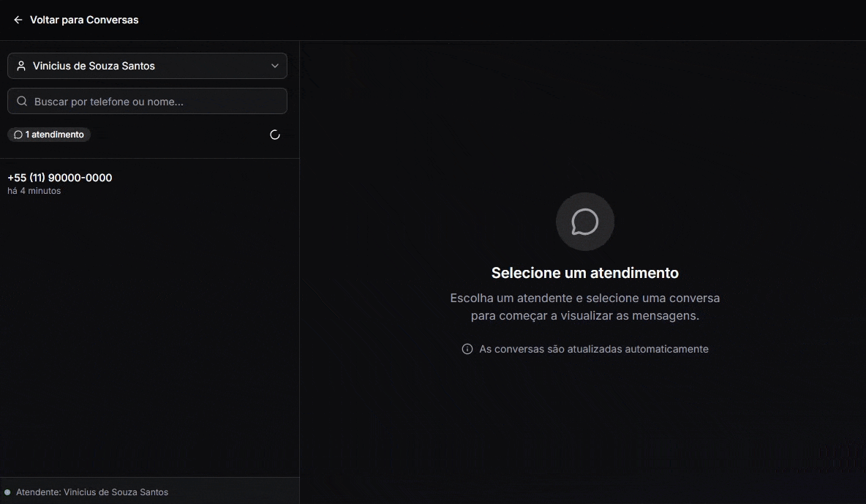Click the search magnifier icon
The width and height of the screenshot is (866, 504).
coord(22,101)
